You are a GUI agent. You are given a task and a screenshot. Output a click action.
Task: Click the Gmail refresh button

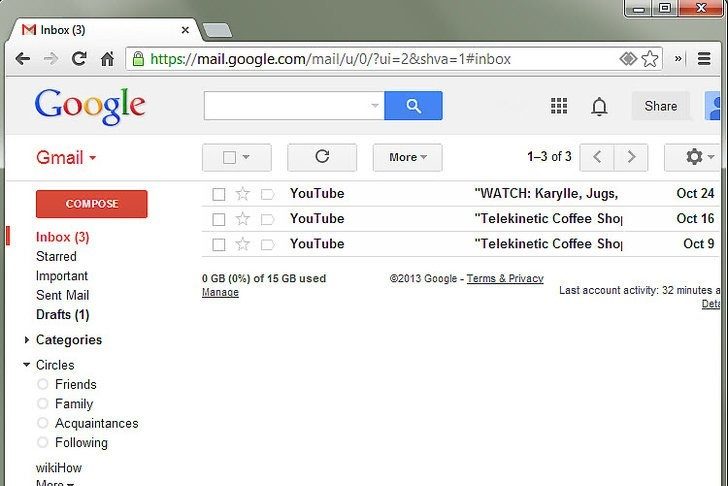pyautogui.click(x=321, y=157)
